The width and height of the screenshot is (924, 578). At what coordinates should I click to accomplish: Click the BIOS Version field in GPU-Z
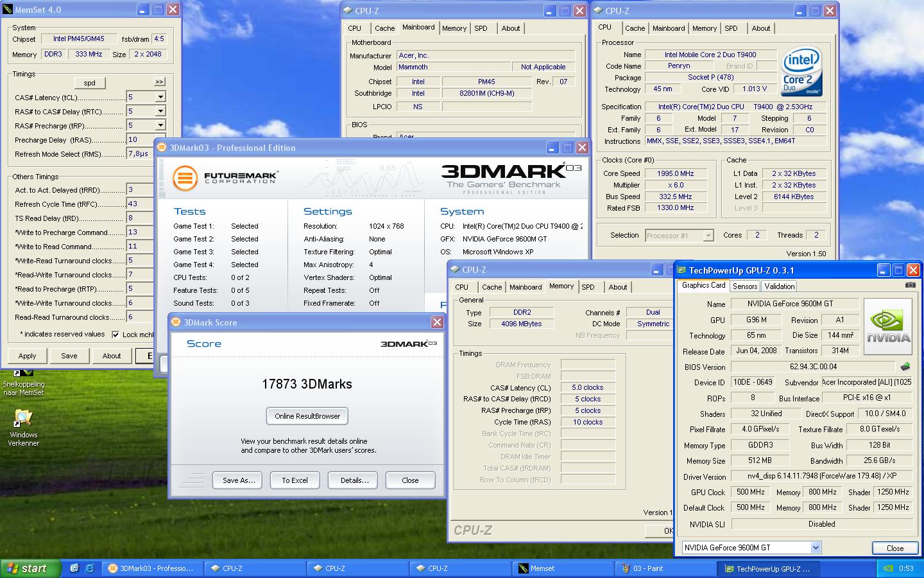[x=813, y=367]
